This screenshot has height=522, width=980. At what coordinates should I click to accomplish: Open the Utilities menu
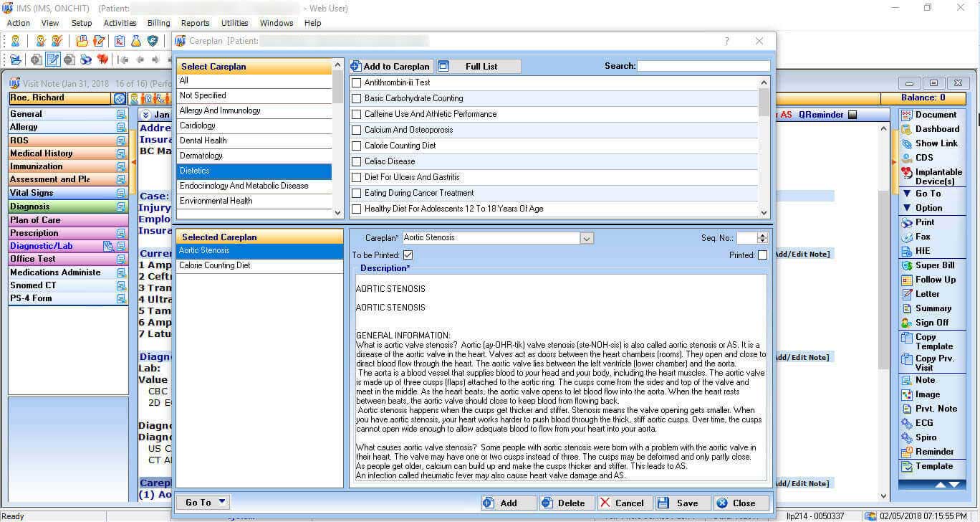tap(234, 22)
